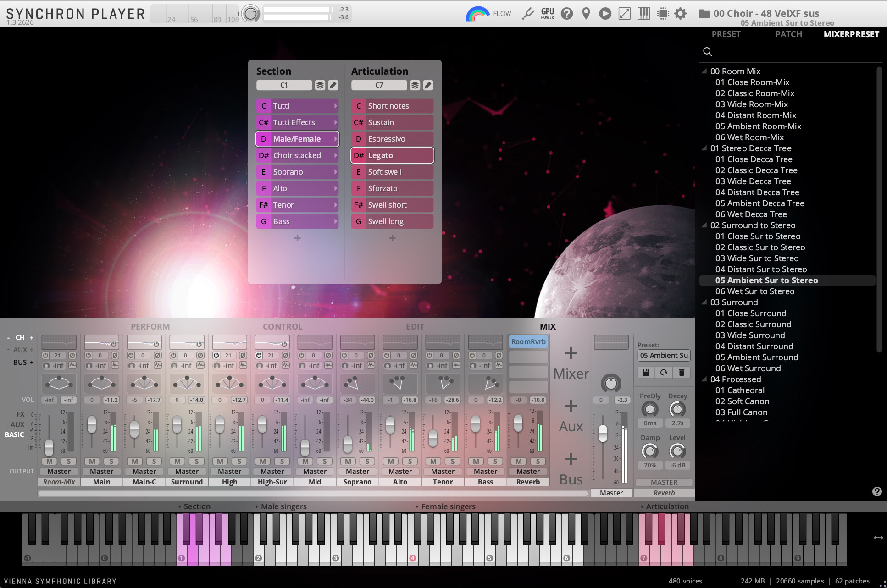Click the tuning fork icon

(528, 14)
